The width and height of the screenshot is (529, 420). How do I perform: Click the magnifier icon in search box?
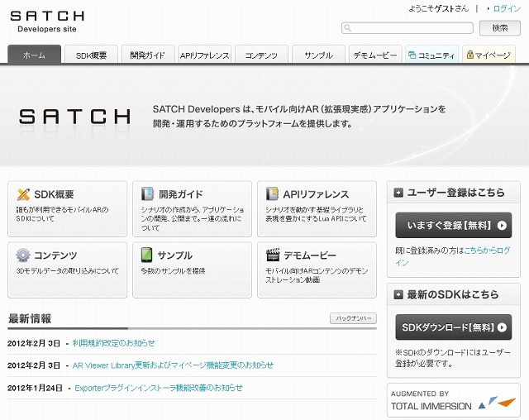click(x=349, y=28)
